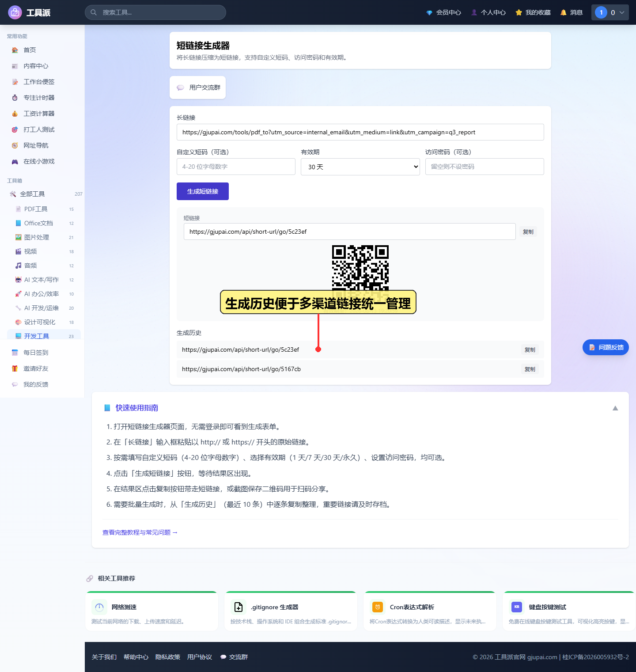Click the 用户交流群 button
Image resolution: width=636 pixels, height=672 pixels.
tap(197, 87)
